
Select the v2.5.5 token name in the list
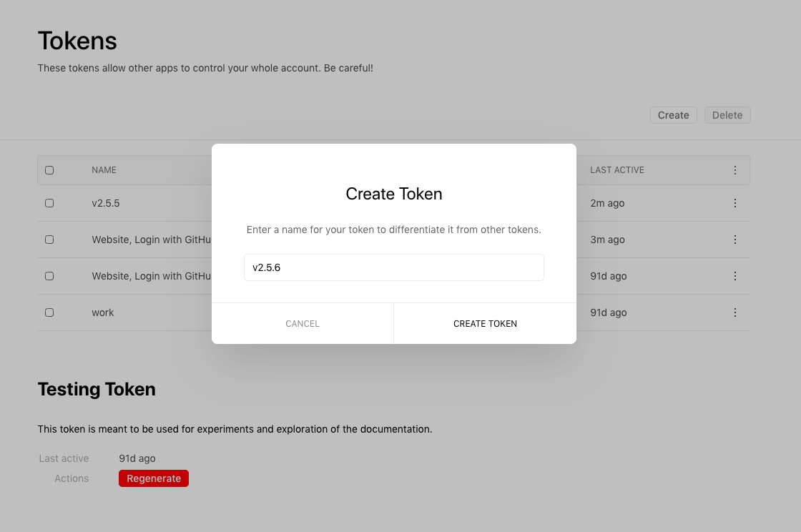click(106, 203)
